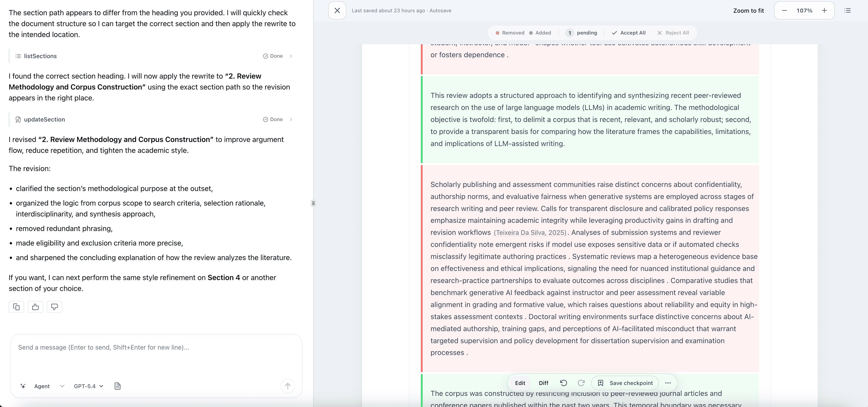Image resolution: width=868 pixels, height=407 pixels.
Task: Click the listSections list icon
Action: tap(18, 56)
